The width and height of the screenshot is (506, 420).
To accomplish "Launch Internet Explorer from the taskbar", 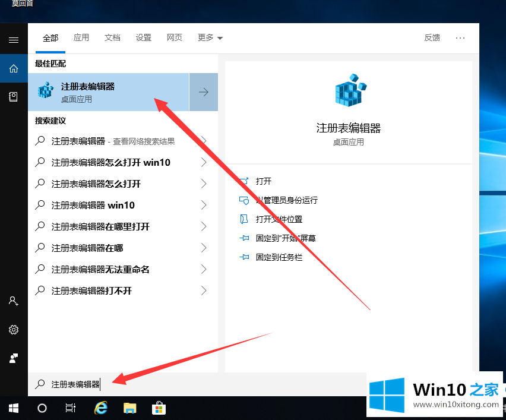I will (101, 408).
